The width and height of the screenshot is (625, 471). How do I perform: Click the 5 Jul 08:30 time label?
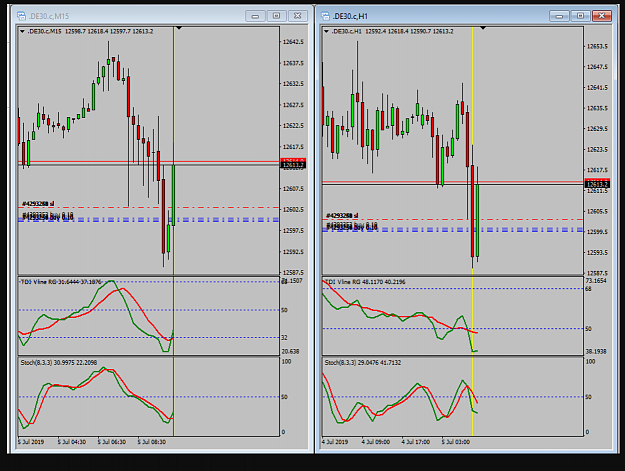152,442
